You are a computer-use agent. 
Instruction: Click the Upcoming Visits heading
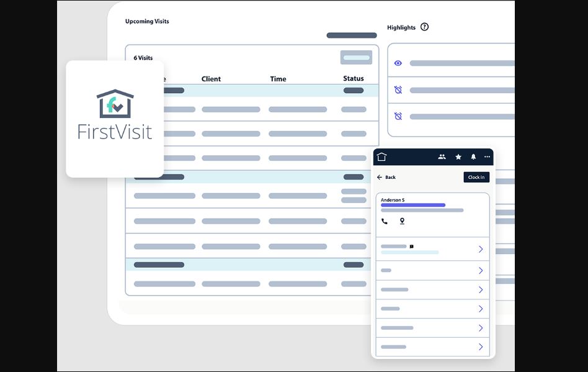pyautogui.click(x=147, y=21)
